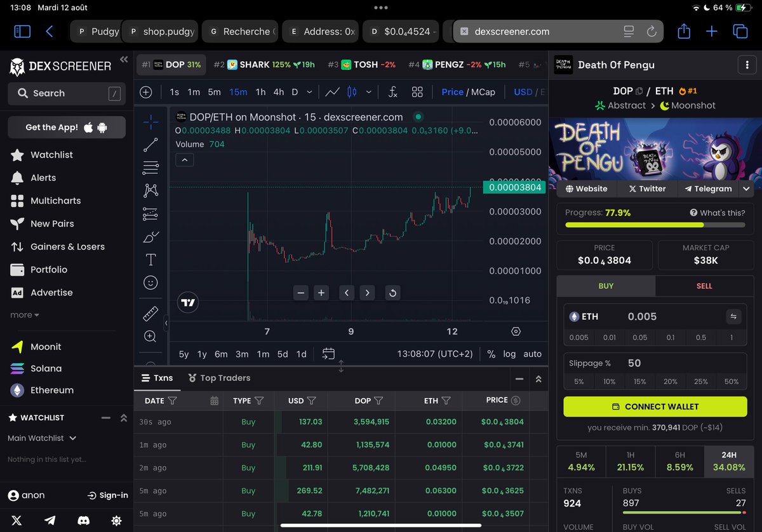Image resolution: width=762 pixels, height=532 pixels.
Task: Select the pattern drawing tool
Action: point(150,190)
